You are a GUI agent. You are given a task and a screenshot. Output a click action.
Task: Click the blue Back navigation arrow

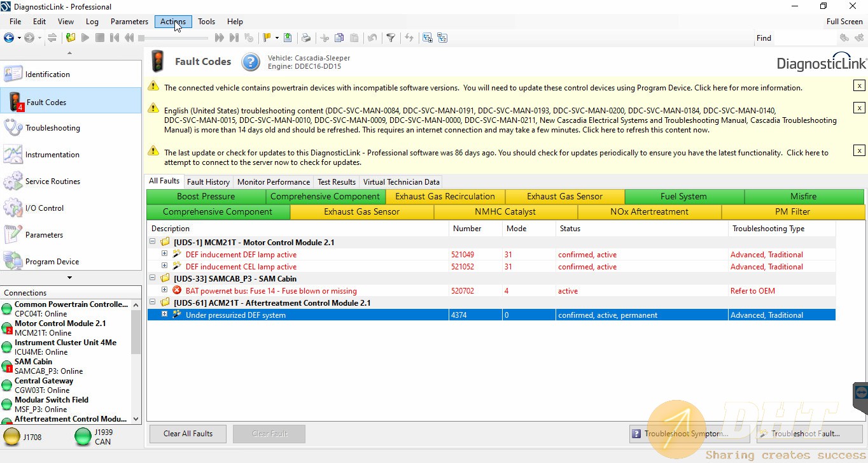8,38
